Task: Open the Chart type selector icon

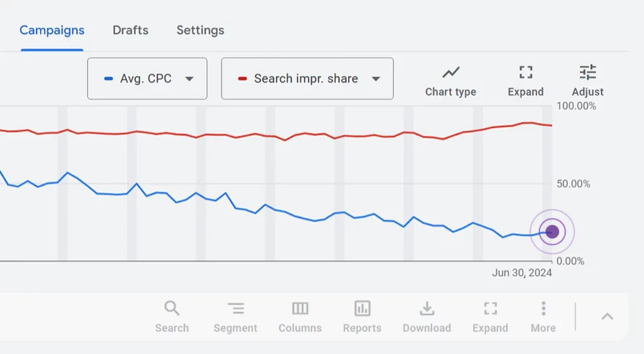Action: [x=450, y=72]
